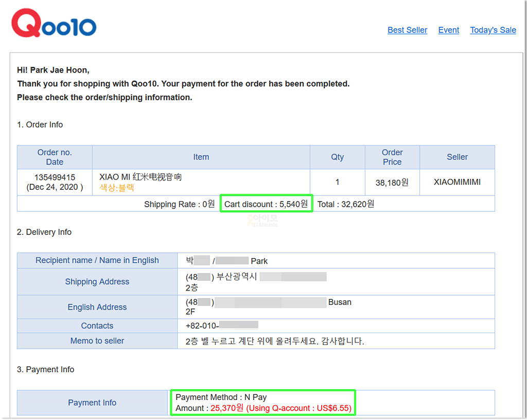
Task: Click the orange option text 색상:블랙
Action: [117, 187]
